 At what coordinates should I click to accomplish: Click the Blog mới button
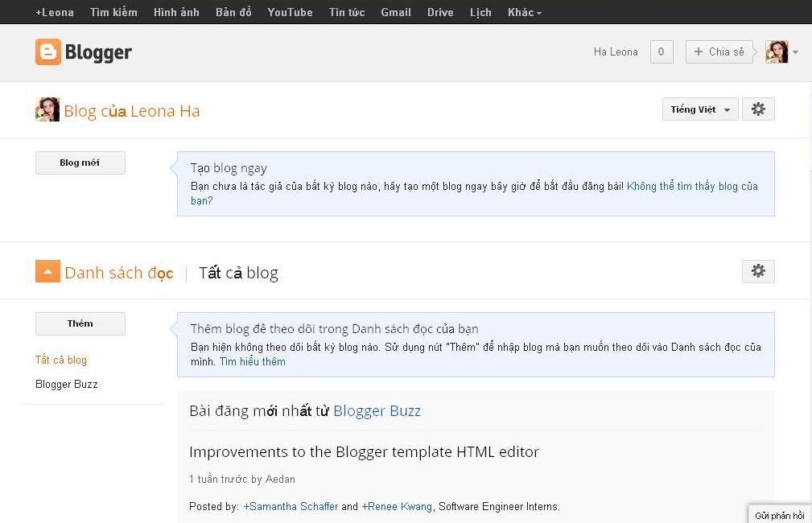pyautogui.click(x=80, y=163)
